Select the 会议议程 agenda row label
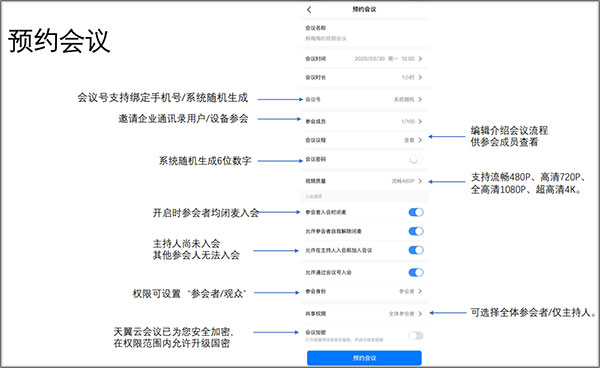This screenshot has height=368, width=600. pyautogui.click(x=316, y=140)
